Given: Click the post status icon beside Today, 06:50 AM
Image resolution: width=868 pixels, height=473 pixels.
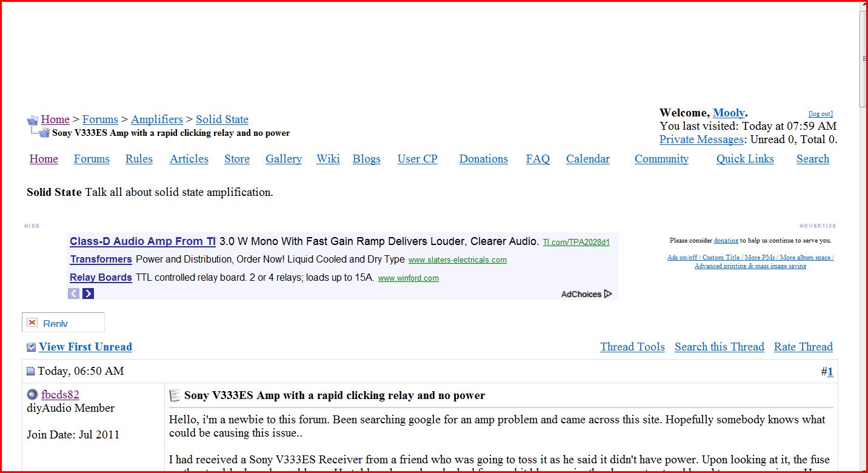Looking at the screenshot, I should 31,371.
